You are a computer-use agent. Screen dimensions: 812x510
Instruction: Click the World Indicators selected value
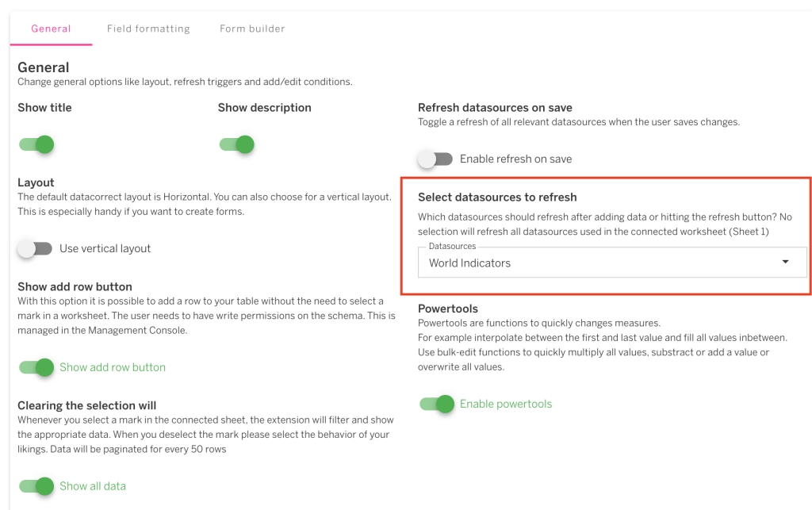pos(470,263)
